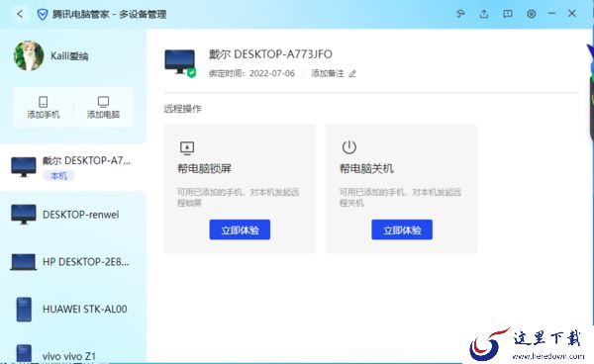Click the Tencent PC Manager shield logo
The width and height of the screenshot is (594, 364).
click(42, 15)
